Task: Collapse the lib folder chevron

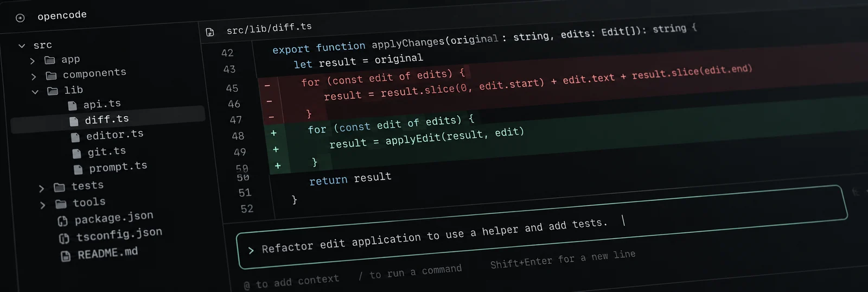Action: click(x=35, y=92)
